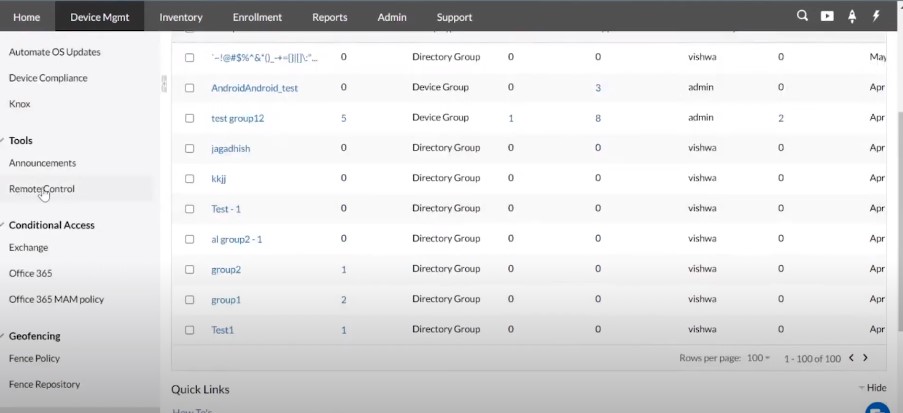Open the AndroidAndroid_test group link
903x413 pixels.
coord(255,88)
